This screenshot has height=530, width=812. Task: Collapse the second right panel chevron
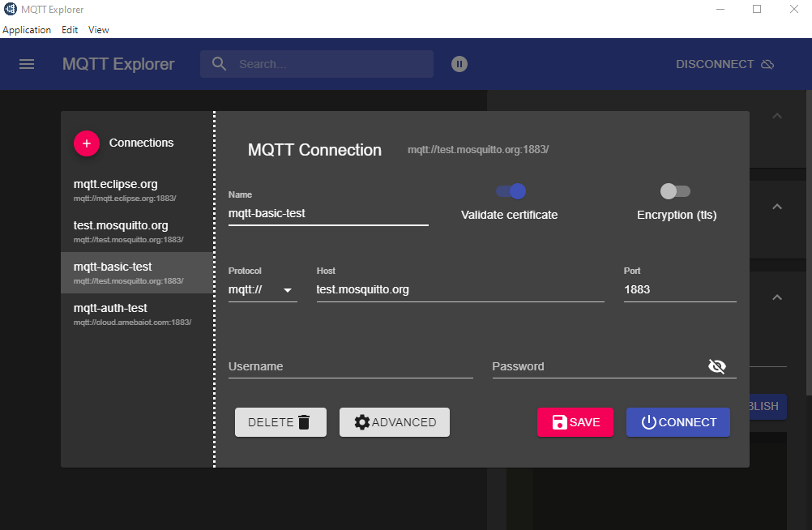776,207
